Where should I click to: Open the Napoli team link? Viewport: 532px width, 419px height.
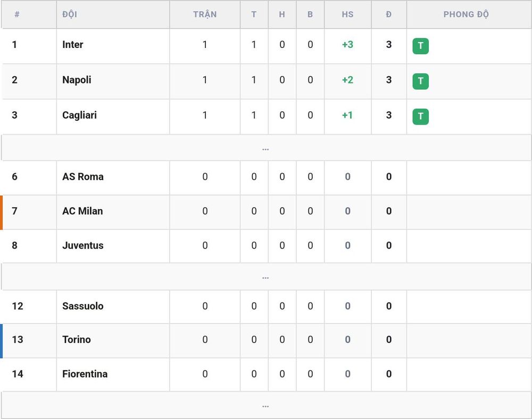pyautogui.click(x=77, y=80)
